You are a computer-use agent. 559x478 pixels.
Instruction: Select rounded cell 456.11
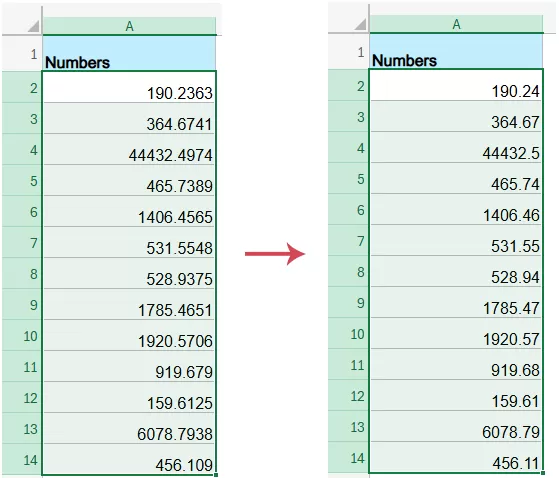[456, 457]
